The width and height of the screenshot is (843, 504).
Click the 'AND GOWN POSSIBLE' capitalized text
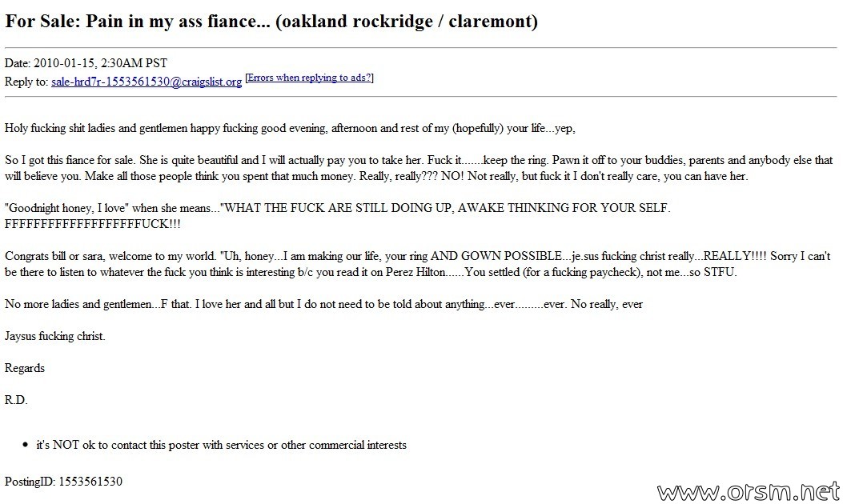[496, 256]
